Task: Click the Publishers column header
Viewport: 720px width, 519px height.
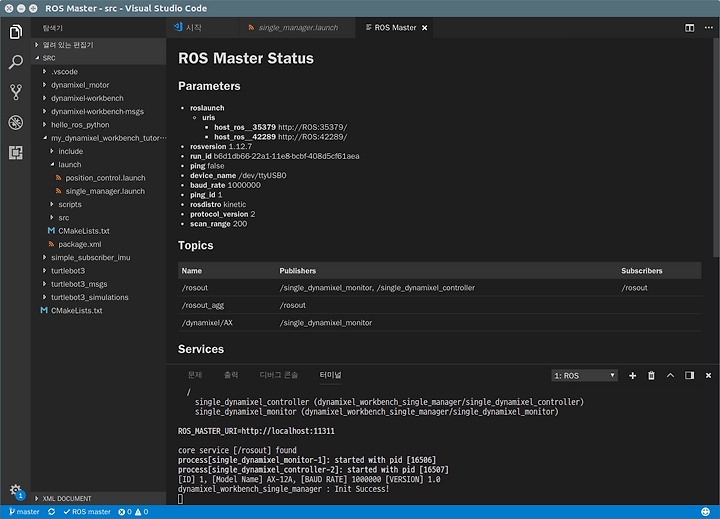Action: tap(298, 271)
